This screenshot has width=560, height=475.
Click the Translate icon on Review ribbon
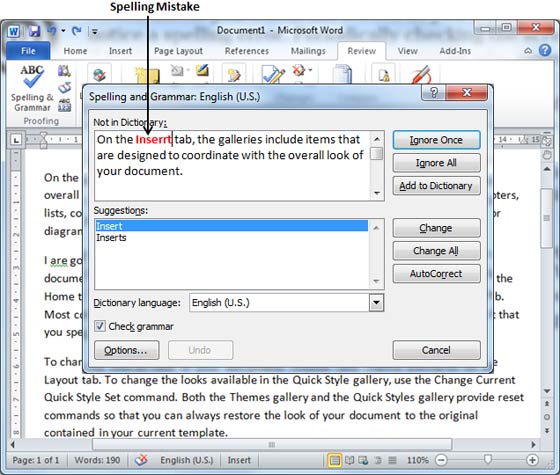[x=99, y=74]
